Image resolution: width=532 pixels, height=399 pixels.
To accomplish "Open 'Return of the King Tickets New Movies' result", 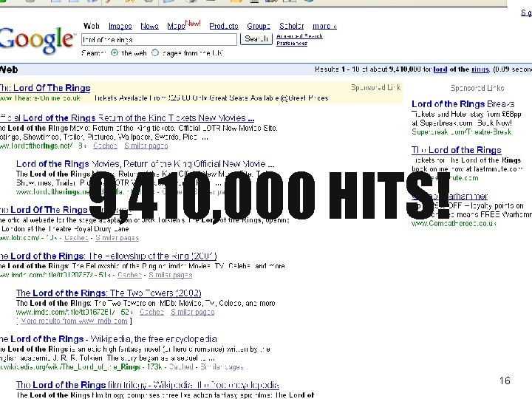I will pyautogui.click(x=127, y=118).
